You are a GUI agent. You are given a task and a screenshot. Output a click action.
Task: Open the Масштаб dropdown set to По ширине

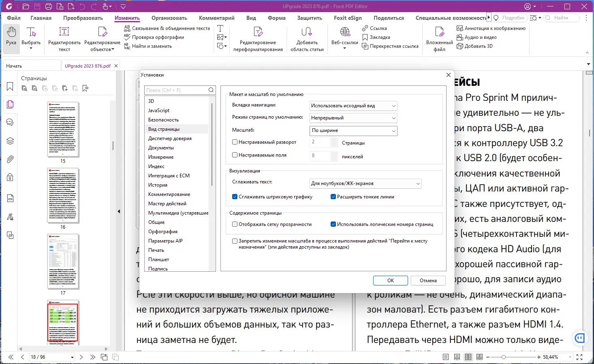pyautogui.click(x=353, y=130)
